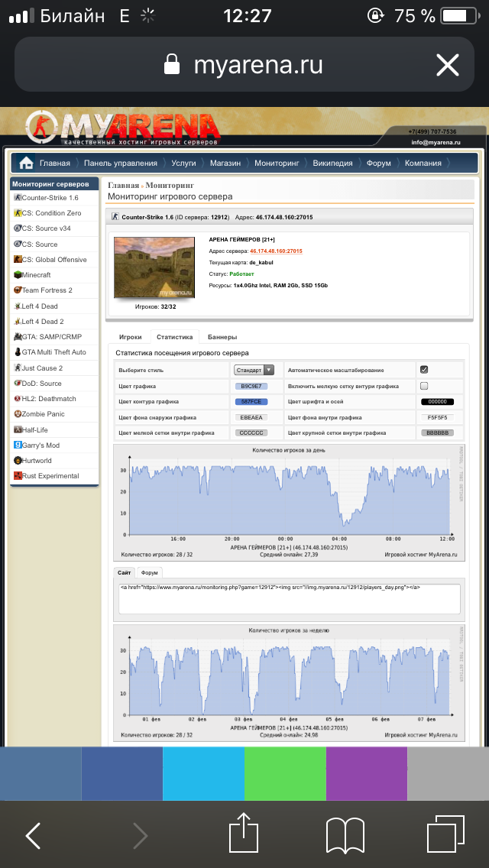The height and width of the screenshot is (868, 489).
Task: Click the players per day graph
Action: (289, 502)
